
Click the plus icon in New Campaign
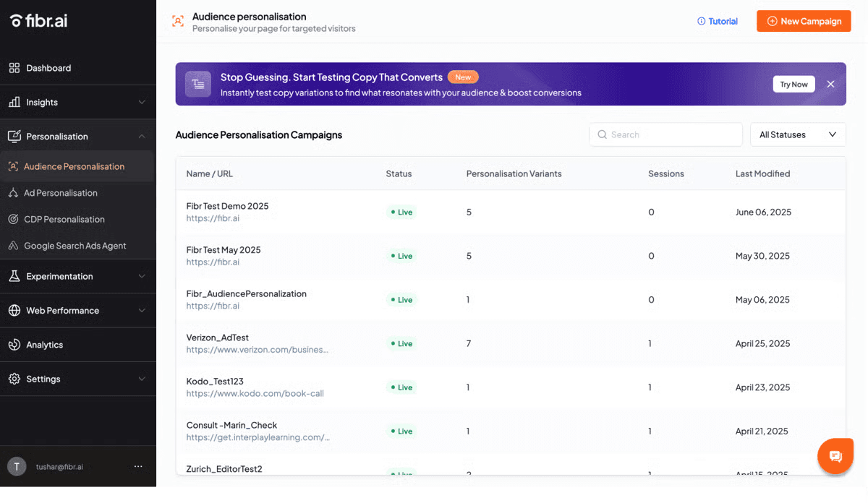tap(772, 22)
